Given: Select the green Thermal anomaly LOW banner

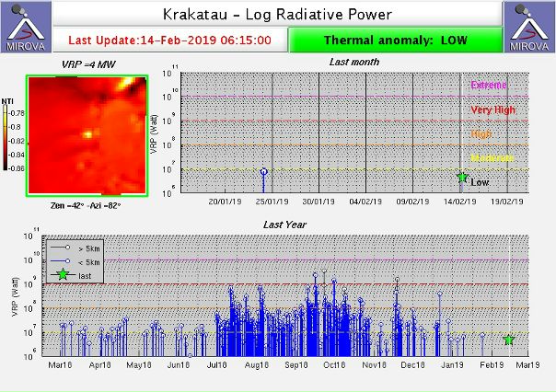Looking at the screenshot, I should 396,40.
